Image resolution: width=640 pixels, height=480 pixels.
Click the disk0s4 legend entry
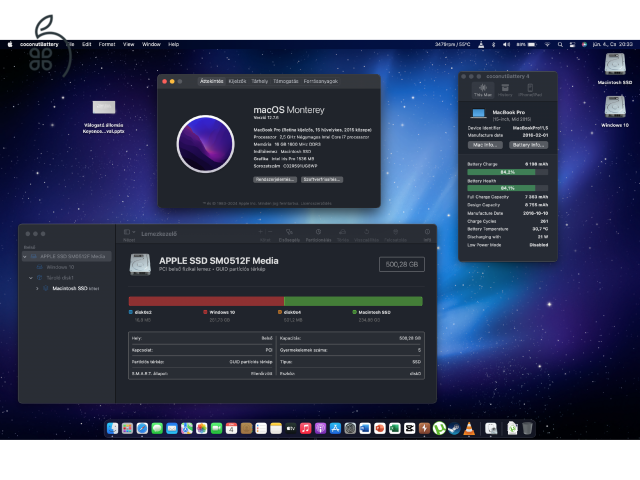290,312
